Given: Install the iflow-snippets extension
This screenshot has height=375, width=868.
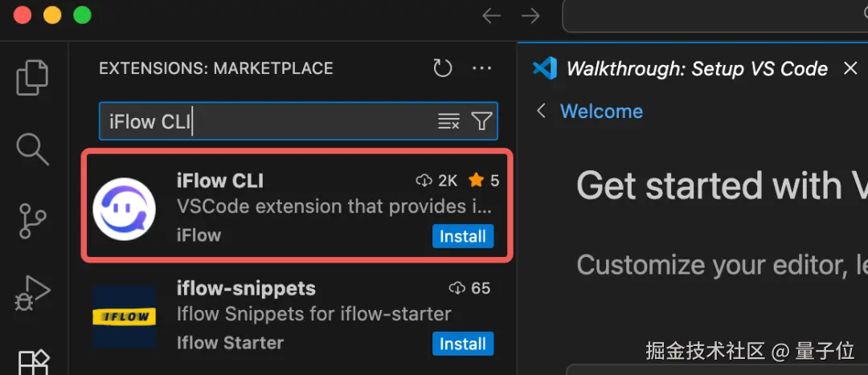Looking at the screenshot, I should click(463, 344).
